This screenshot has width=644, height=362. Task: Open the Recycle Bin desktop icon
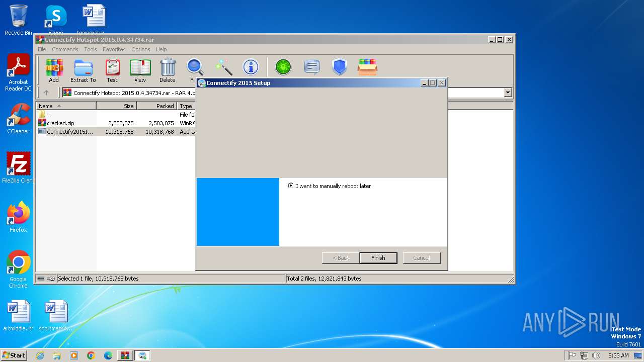click(x=18, y=20)
